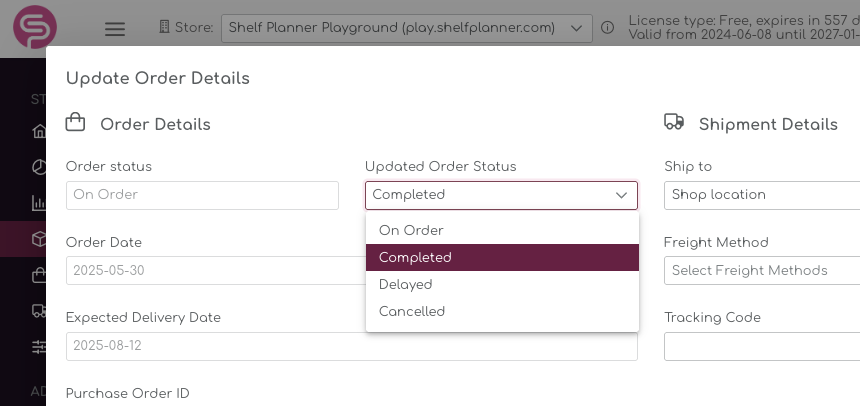Viewport: 860px width, 406px height.
Task: Open the hamburger menu icon
Action: (x=115, y=29)
